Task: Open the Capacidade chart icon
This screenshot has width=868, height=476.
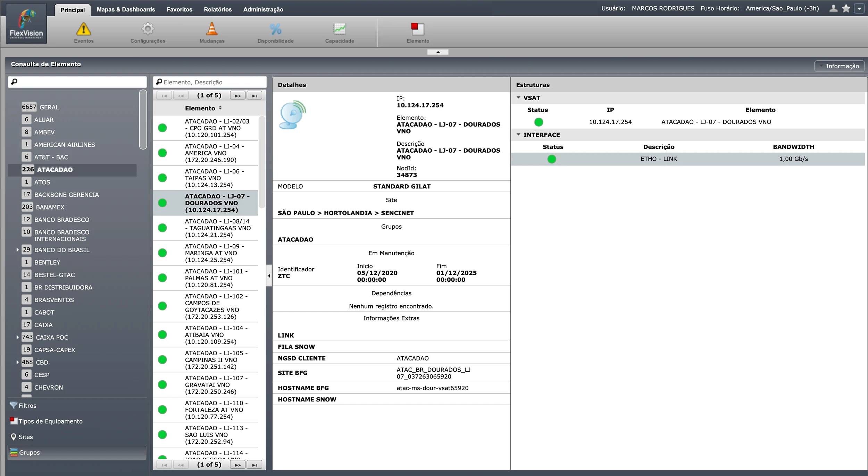Action: tap(340, 29)
